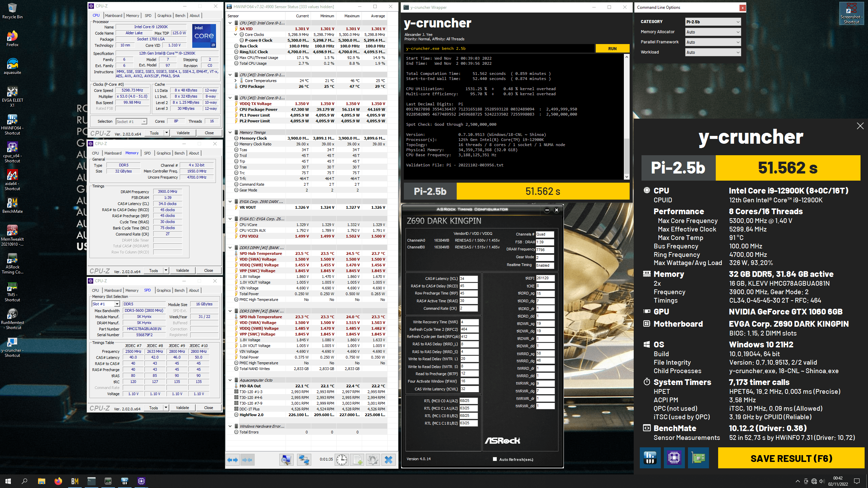Open Mainboard tab in CPU-Z processor window

tap(114, 16)
